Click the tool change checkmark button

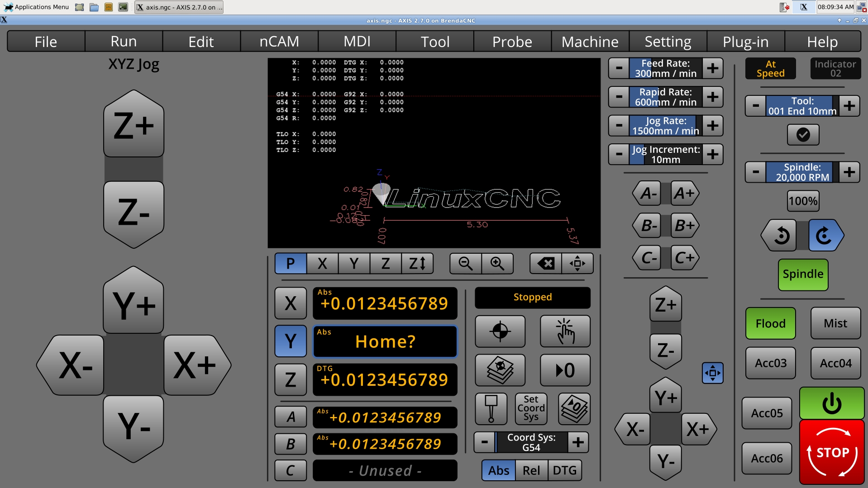pos(803,135)
